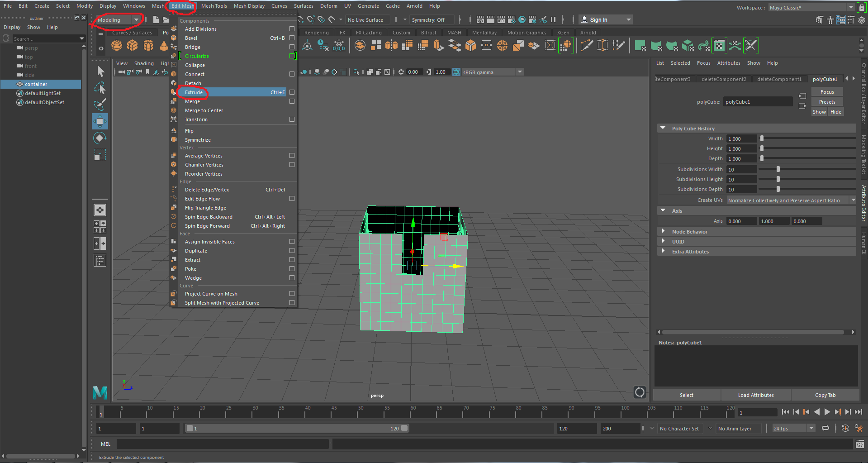868x463 pixels.
Task: Click the Width slider handle
Action: [762, 138]
